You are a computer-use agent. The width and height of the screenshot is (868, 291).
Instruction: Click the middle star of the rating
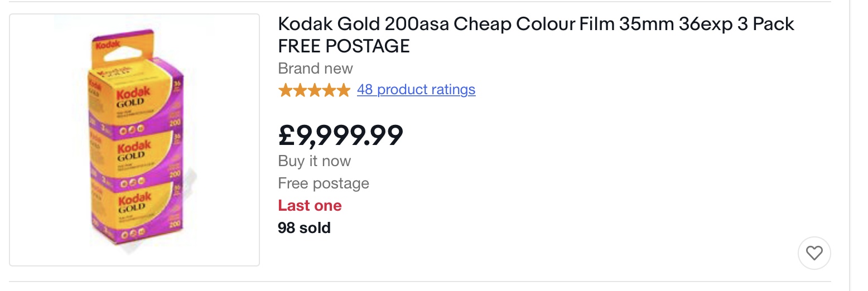[315, 90]
